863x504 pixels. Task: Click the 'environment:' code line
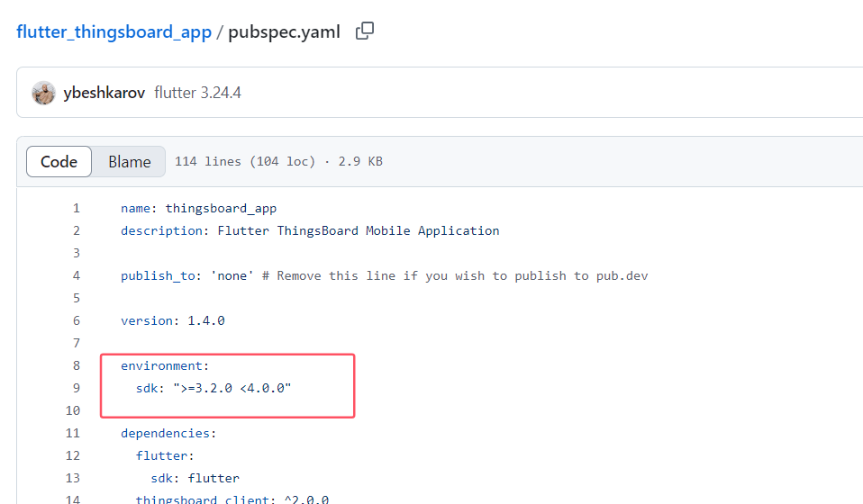coord(165,366)
